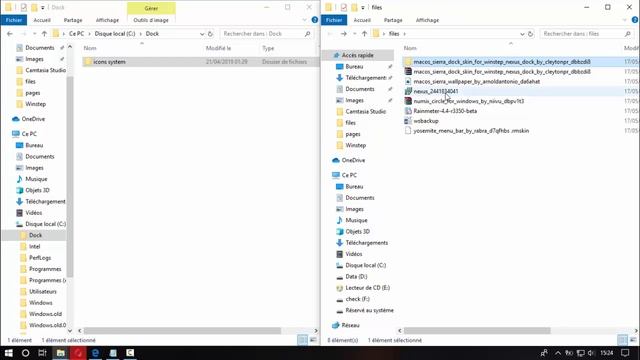The height and width of the screenshot is (360, 640).
Task: Open the Partage tab in Dock window
Action: click(73, 20)
